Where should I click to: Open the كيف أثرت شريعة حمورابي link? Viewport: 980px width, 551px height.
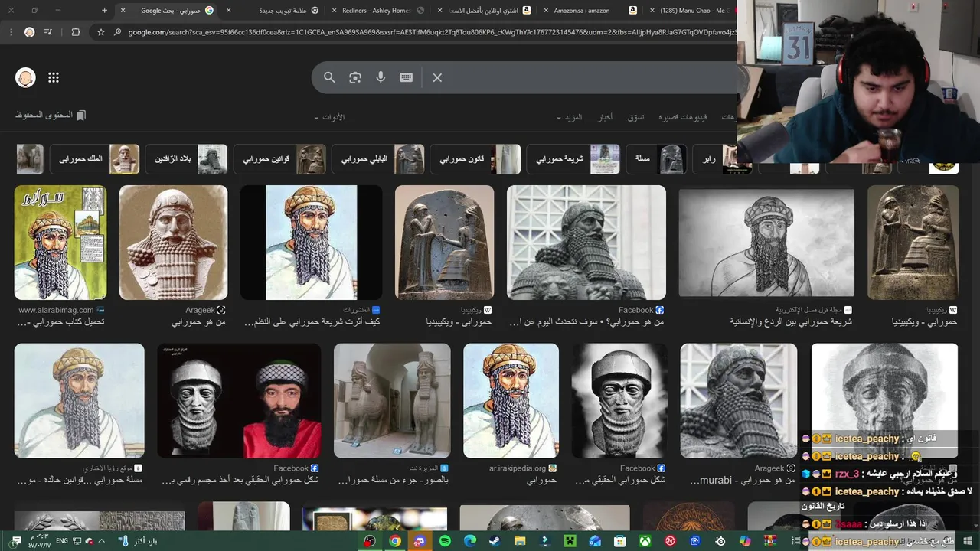pos(312,322)
